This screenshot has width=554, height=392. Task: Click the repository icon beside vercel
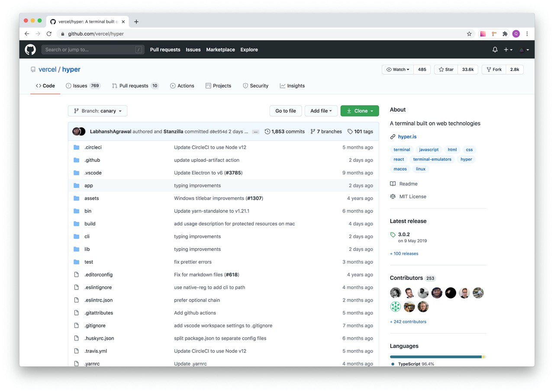click(x=33, y=70)
